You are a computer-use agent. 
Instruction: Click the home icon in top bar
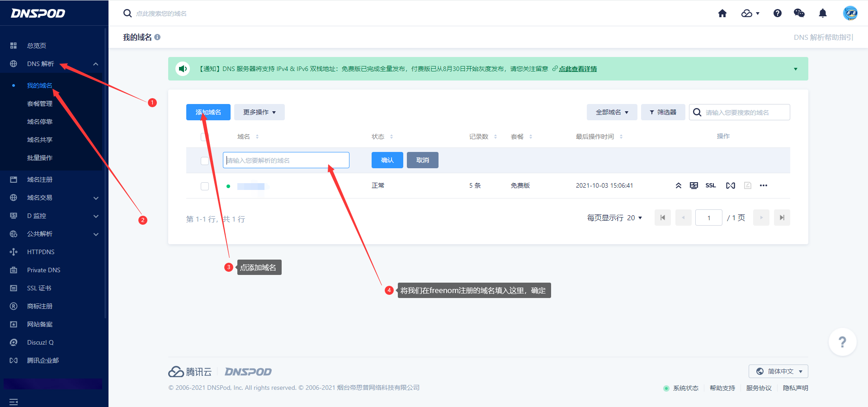tap(722, 14)
